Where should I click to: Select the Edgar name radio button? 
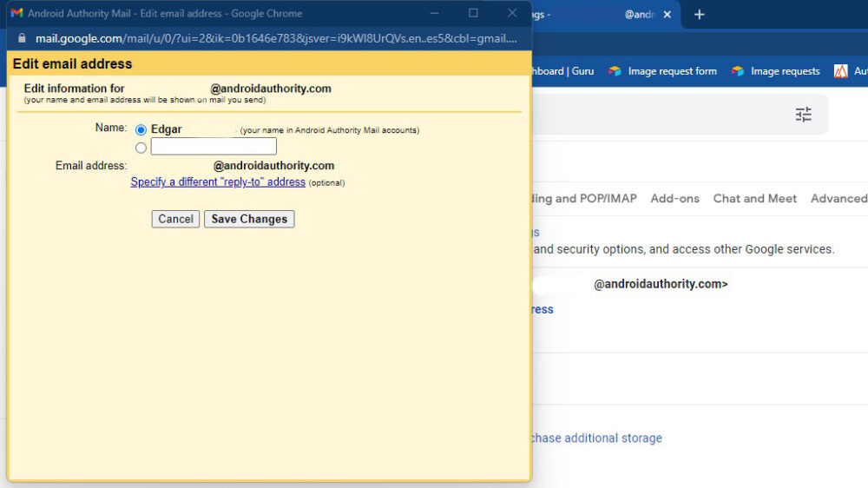point(141,130)
